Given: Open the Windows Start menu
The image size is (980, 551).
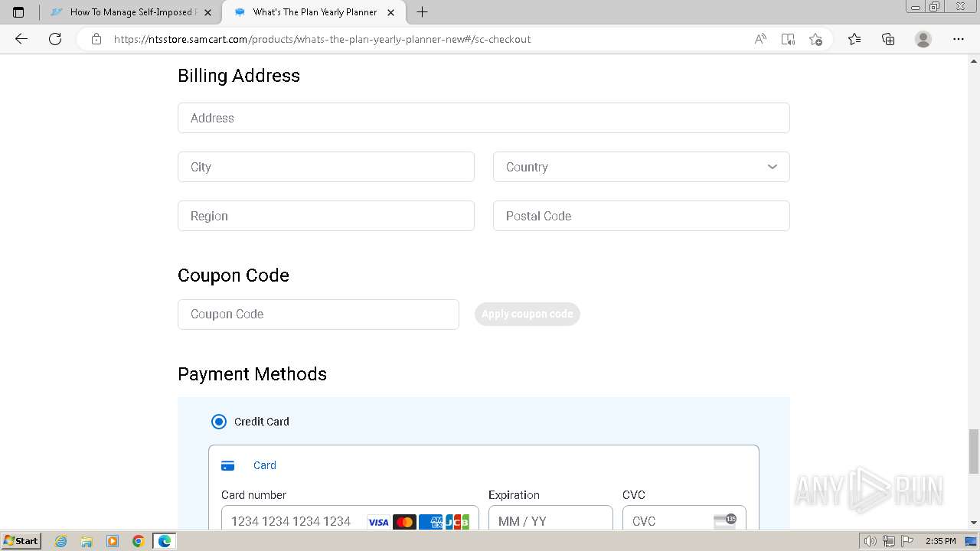Looking at the screenshot, I should (x=21, y=540).
